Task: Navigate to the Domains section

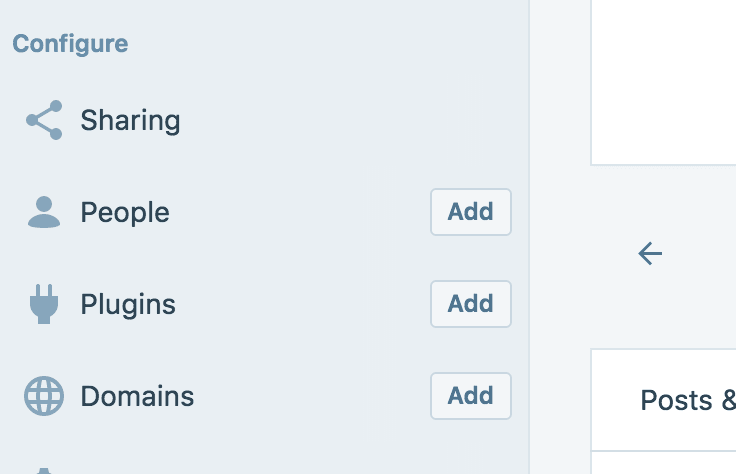Action: pos(137,396)
